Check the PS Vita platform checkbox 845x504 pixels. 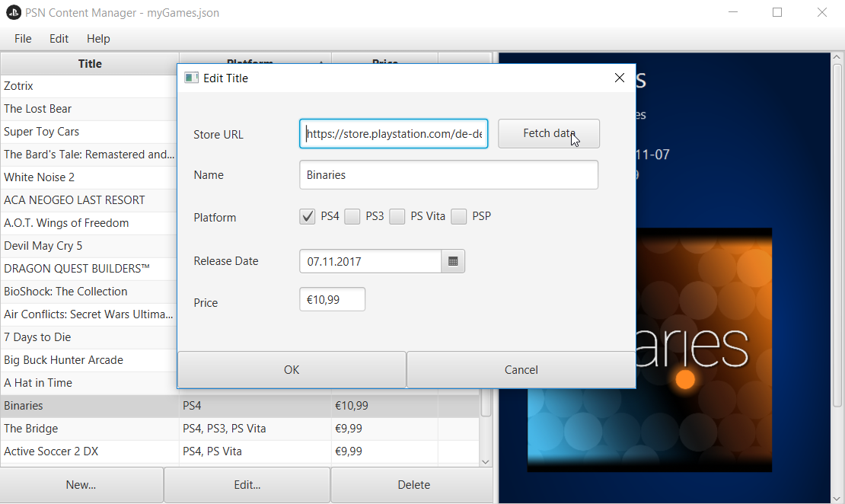click(397, 217)
